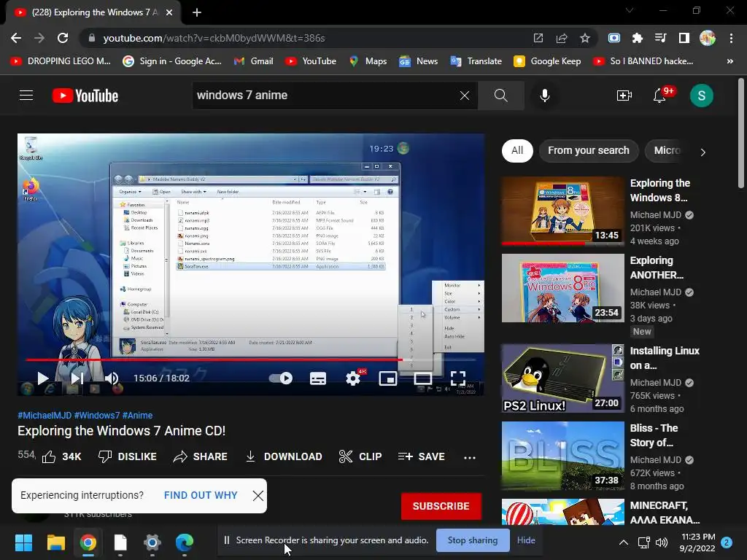
Task: Mute the video volume
Action: [x=112, y=378]
